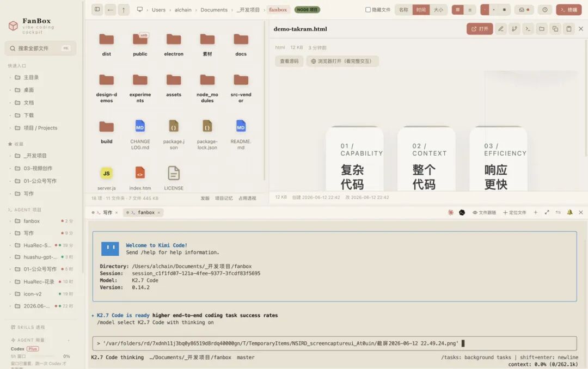Screen dimensions: 588x369
Task: Reveal file in folder icon in preview header
Action: coord(542,28)
